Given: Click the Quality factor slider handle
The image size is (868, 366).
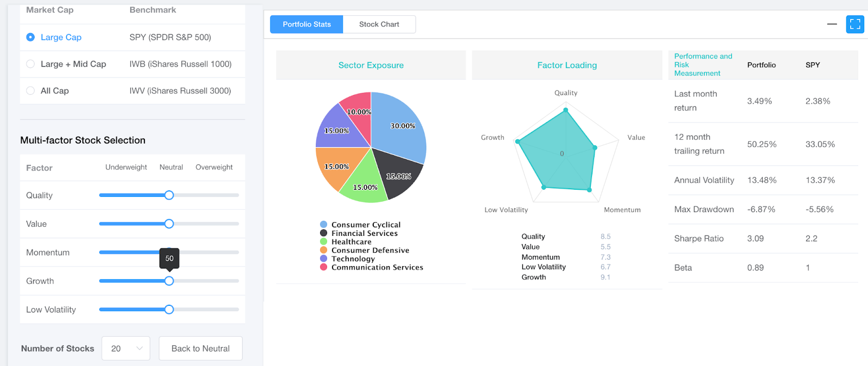Looking at the screenshot, I should pyautogui.click(x=169, y=195).
